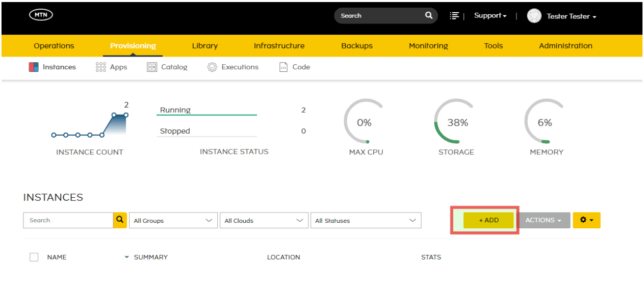Click the Catalog icon
Viewport: 644px width, 289px height.
pyautogui.click(x=152, y=67)
